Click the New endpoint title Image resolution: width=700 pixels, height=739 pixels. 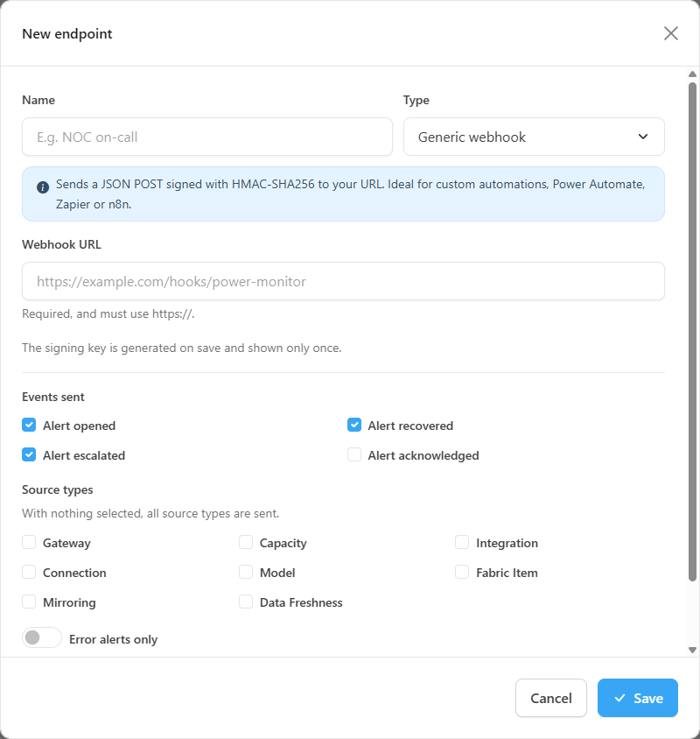click(x=67, y=34)
